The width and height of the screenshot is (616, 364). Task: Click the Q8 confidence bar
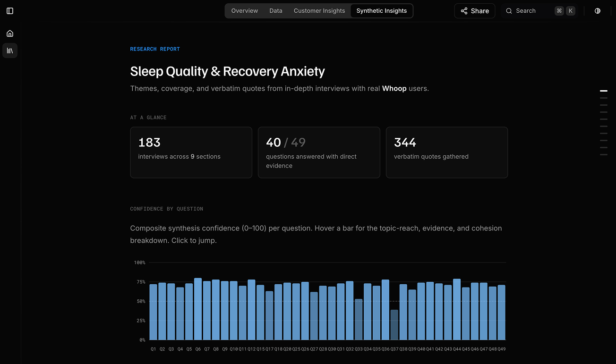click(x=216, y=310)
